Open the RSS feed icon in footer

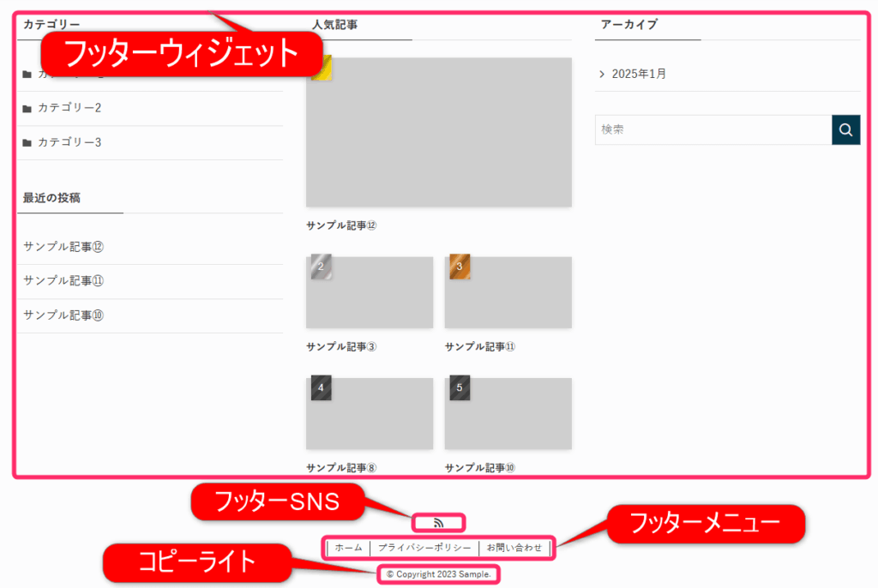click(x=438, y=523)
